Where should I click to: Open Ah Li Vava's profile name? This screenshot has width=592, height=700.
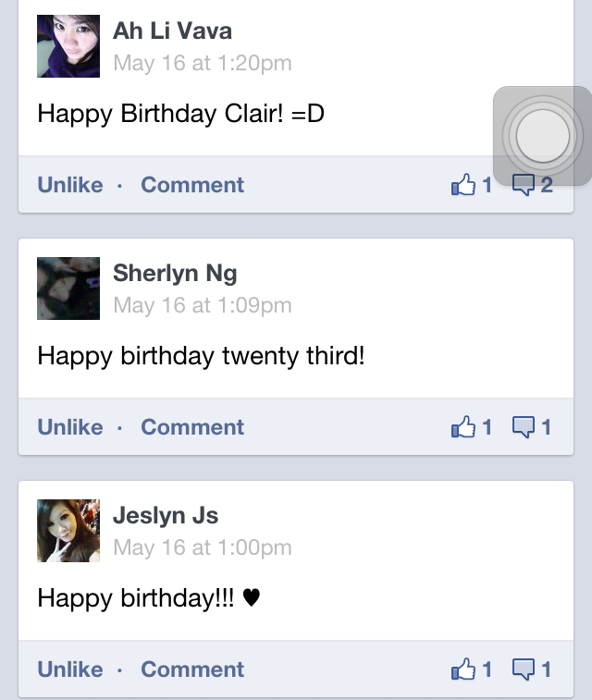click(172, 31)
